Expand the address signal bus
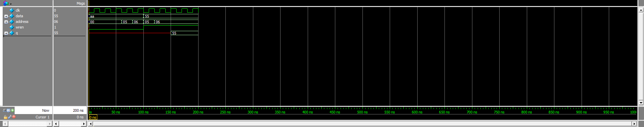This screenshot has width=644, height=127. 6,22
